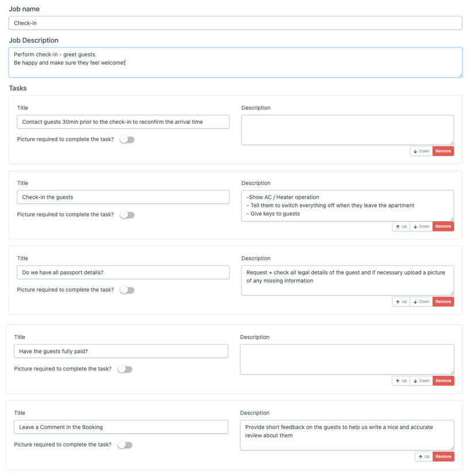The height and width of the screenshot is (474, 476).
Task: Turn on picture requirement for passport details task
Action: click(x=127, y=290)
